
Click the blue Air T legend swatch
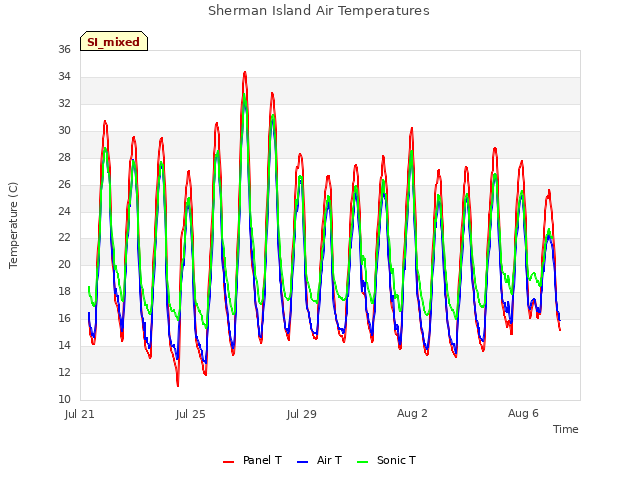click(x=302, y=462)
